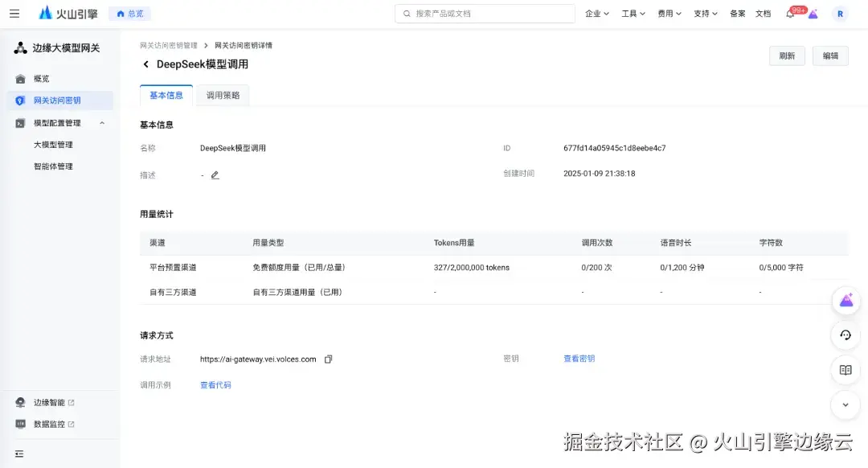The width and height of the screenshot is (868, 468).
Task: Click the 平台预置渠道 row label
Action: click(173, 267)
